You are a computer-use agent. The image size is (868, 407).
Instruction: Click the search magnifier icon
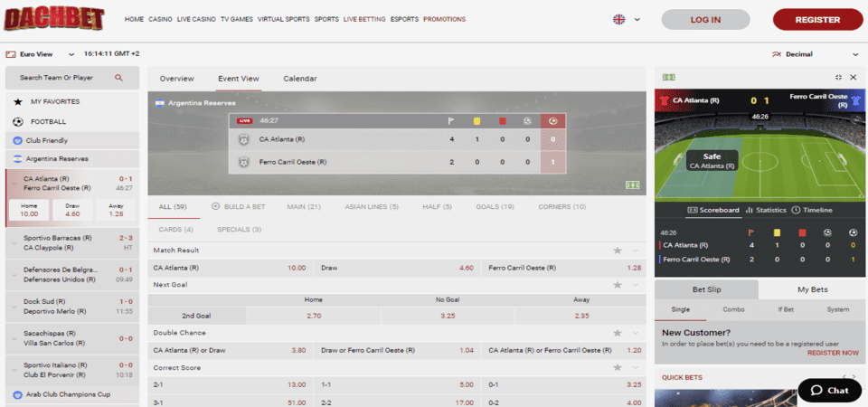coord(118,78)
